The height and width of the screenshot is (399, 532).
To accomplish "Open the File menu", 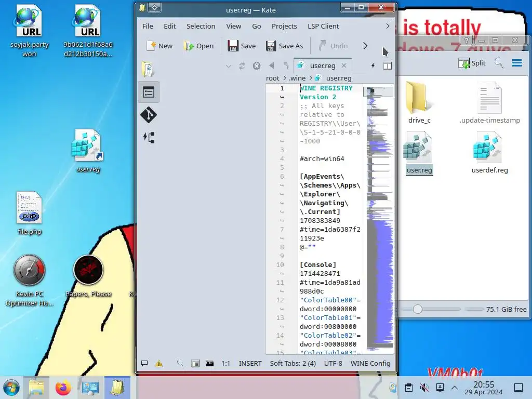I will (x=148, y=26).
